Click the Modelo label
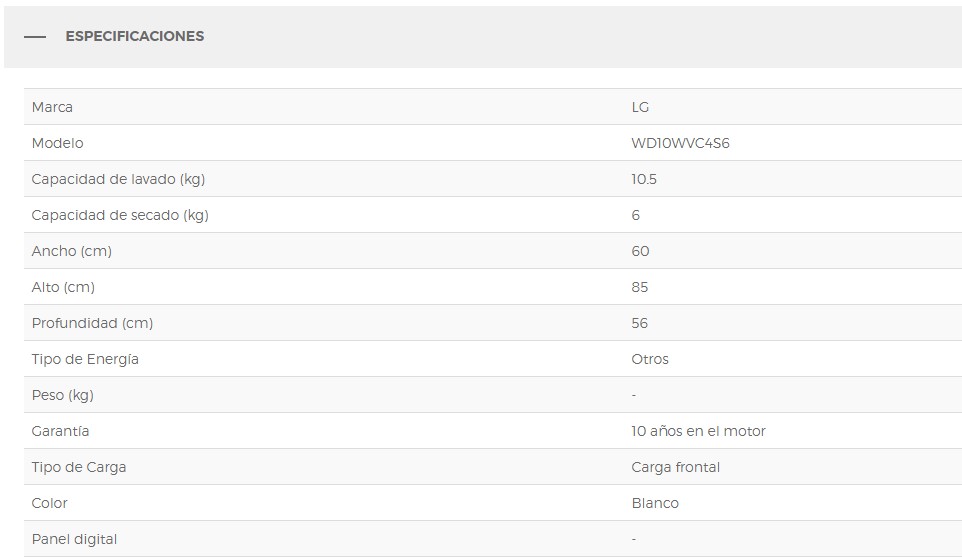Viewport: 962px width, 558px height. click(58, 143)
